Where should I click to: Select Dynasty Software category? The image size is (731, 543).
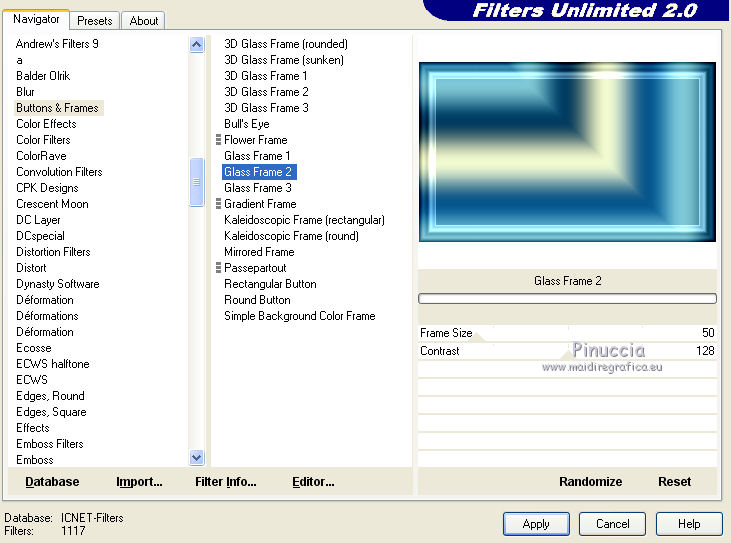tap(58, 284)
